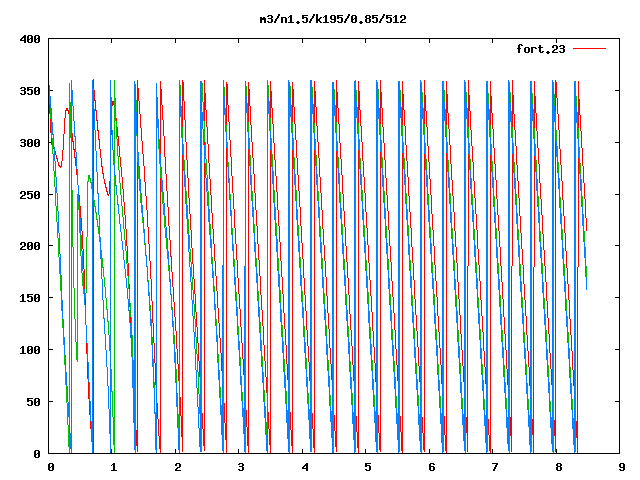The height and width of the screenshot is (480, 640).
Task: Click y-axis label 150
Action: pyautogui.click(x=30, y=298)
